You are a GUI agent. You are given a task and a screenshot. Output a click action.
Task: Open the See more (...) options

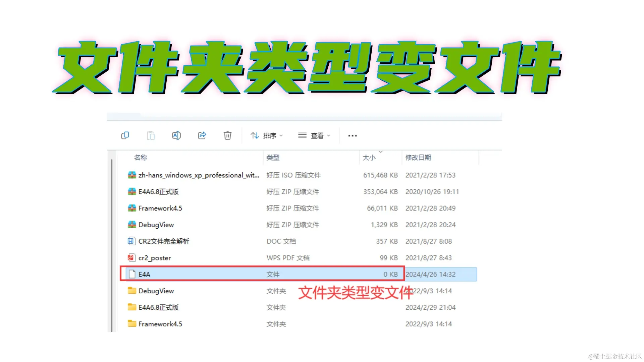tap(352, 135)
